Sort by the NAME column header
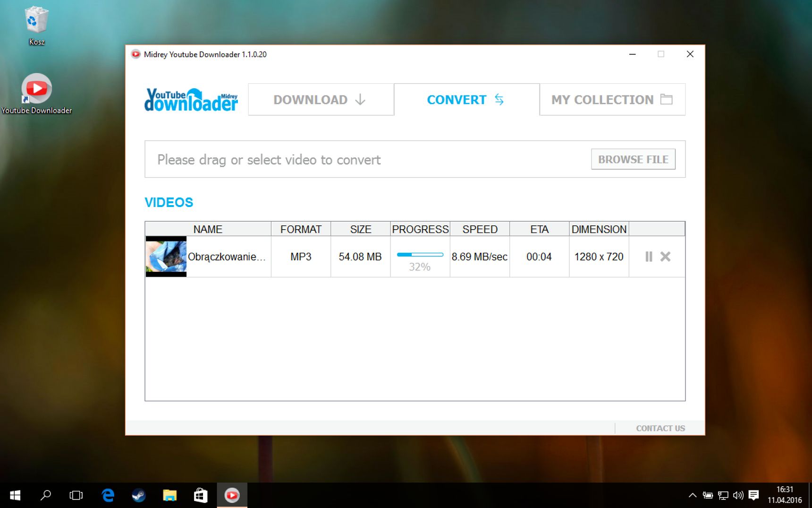The height and width of the screenshot is (508, 812). pyautogui.click(x=208, y=229)
